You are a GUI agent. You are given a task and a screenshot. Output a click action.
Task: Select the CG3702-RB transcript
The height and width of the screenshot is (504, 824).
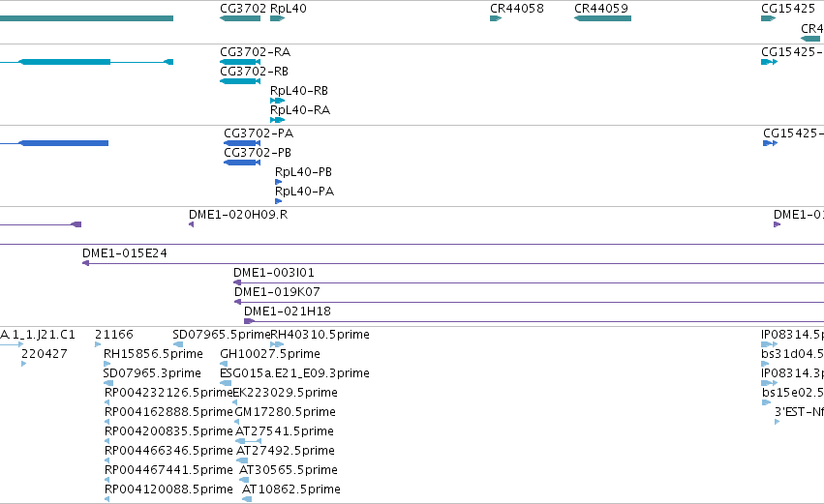click(240, 81)
